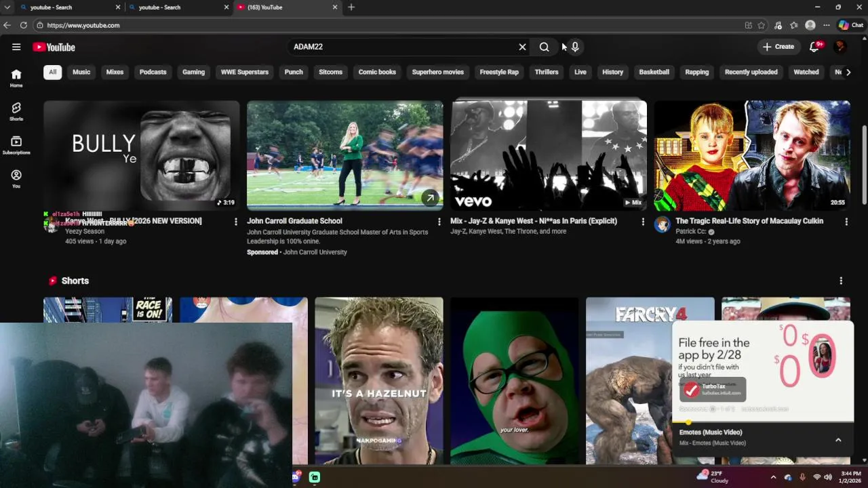The image size is (868, 488).
Task: Select the Thrillers filter chip
Action: coord(547,72)
